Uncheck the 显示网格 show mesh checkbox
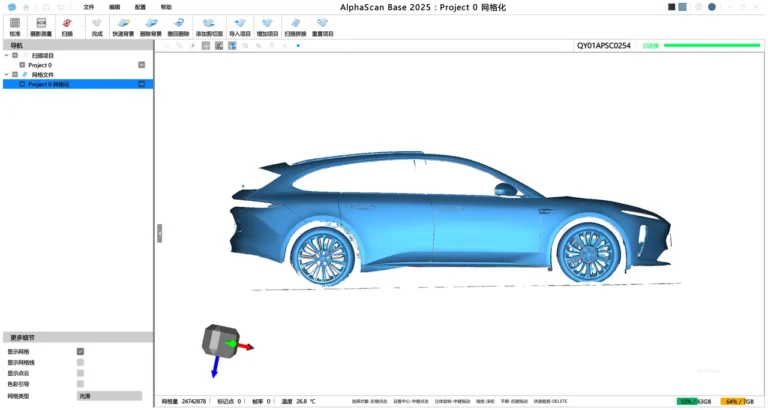Image resolution: width=768 pixels, height=410 pixels. [x=80, y=351]
